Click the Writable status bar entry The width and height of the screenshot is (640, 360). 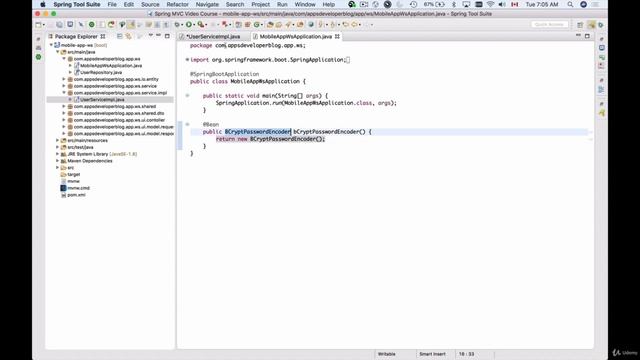[x=387, y=354]
